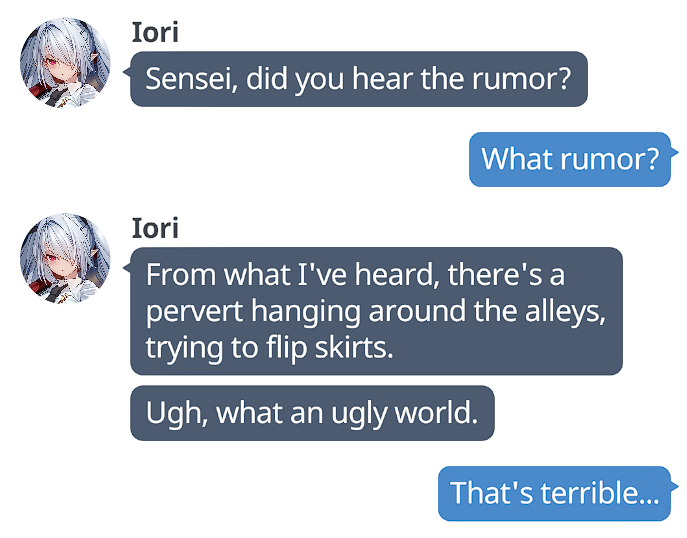Select the 'Ugh, what an ugly world.' bubble
687x538 pixels.
312,413
